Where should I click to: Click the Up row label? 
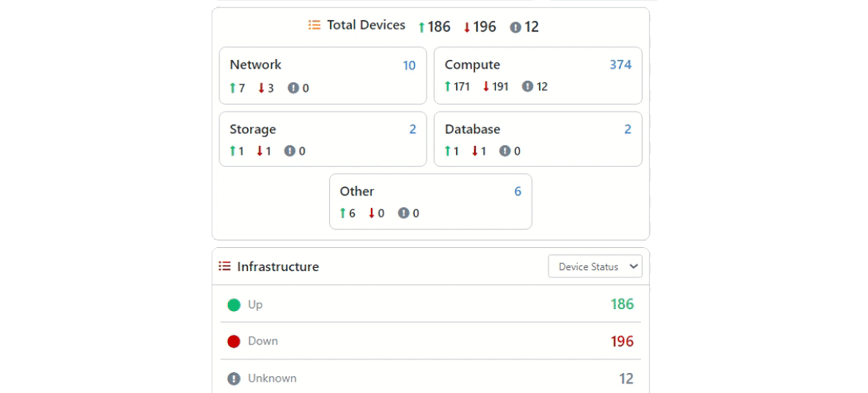255,305
